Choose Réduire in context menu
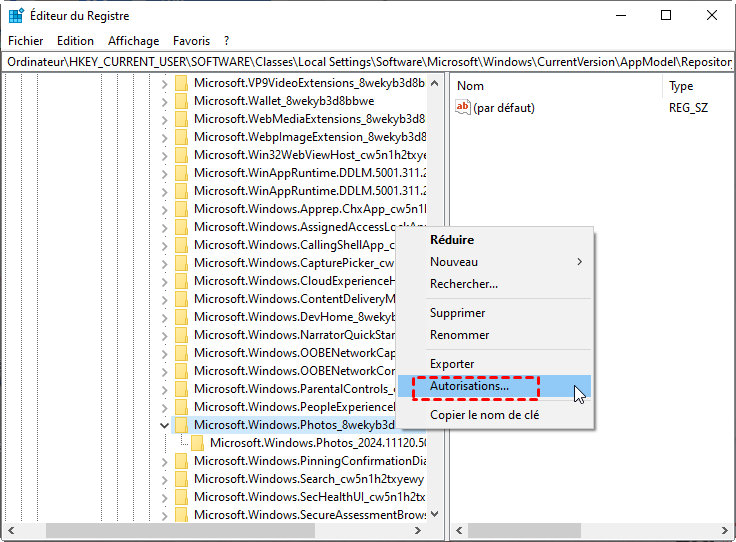 [494, 240]
